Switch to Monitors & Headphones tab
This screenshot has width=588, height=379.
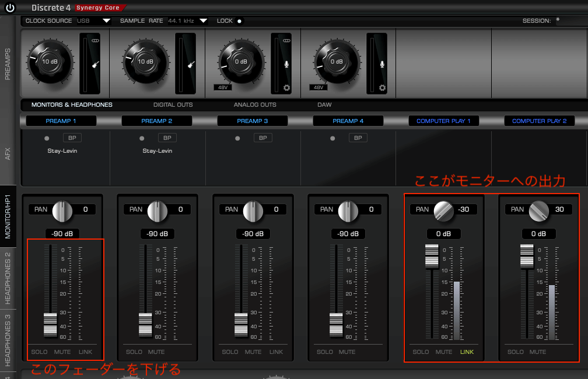[72, 104]
